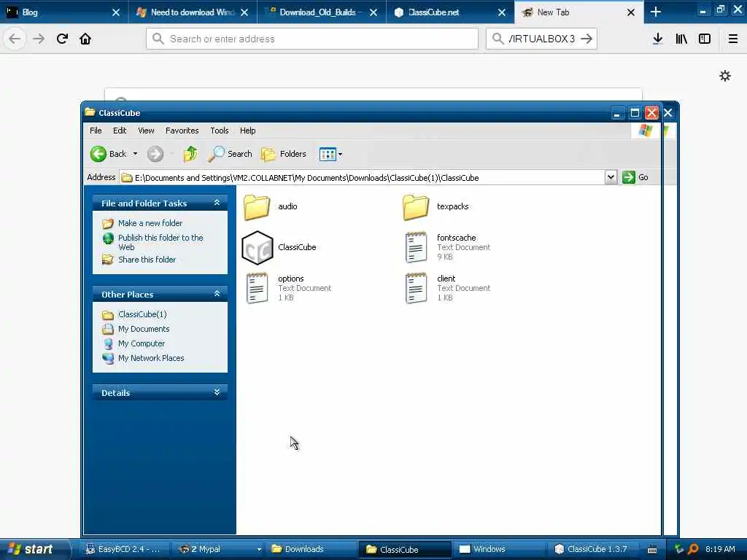Expand the Explorer address bar dropdown

tap(611, 177)
